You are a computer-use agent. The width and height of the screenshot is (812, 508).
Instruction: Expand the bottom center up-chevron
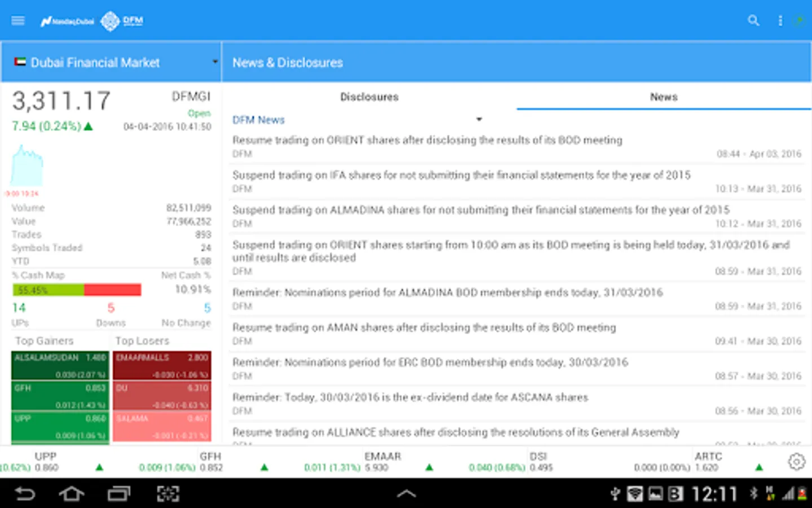tap(407, 494)
